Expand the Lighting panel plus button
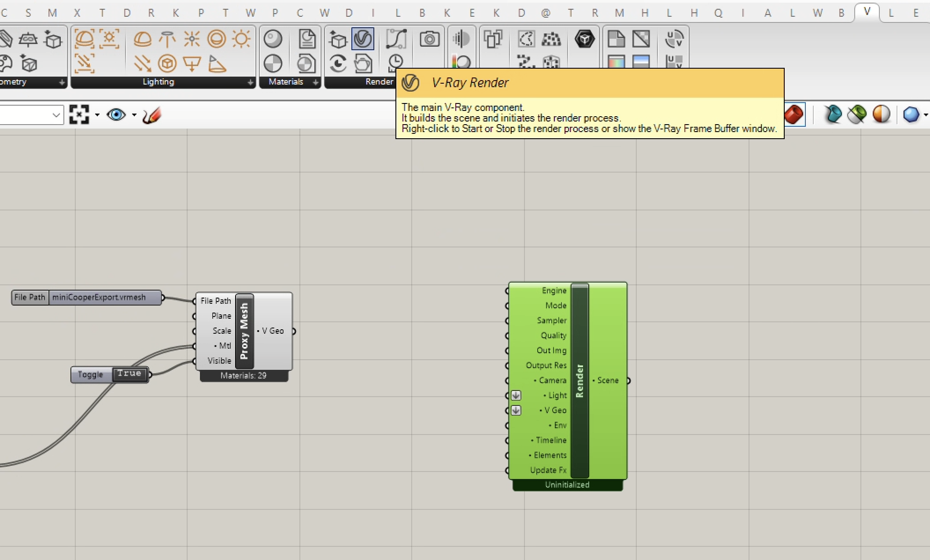The image size is (930, 560). [x=250, y=82]
